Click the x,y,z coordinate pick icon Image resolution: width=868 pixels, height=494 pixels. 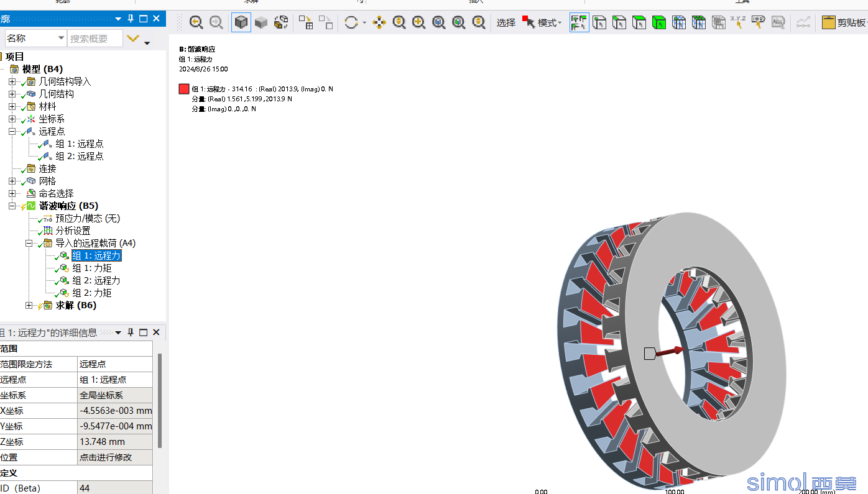pyautogui.click(x=739, y=22)
